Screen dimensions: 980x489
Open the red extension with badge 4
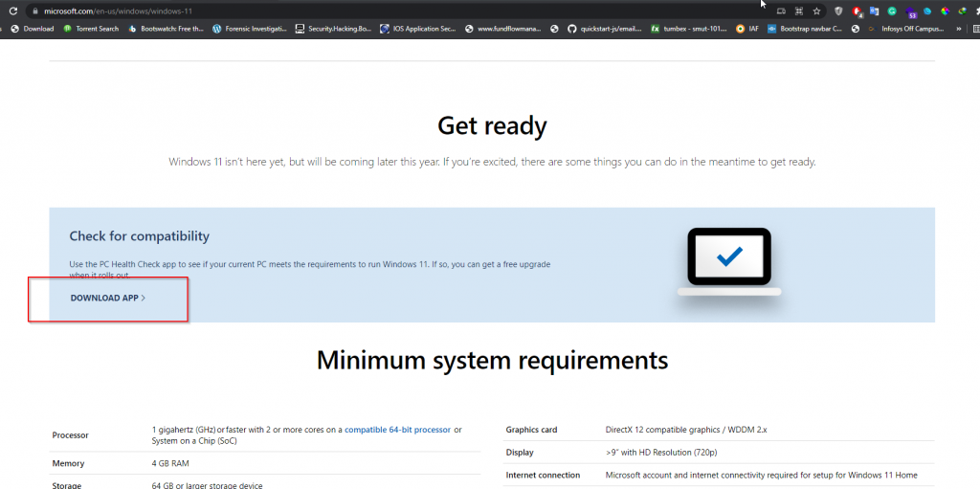click(857, 11)
